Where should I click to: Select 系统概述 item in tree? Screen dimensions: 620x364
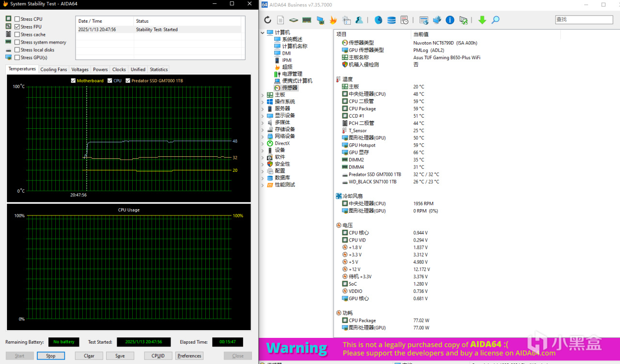(292, 39)
